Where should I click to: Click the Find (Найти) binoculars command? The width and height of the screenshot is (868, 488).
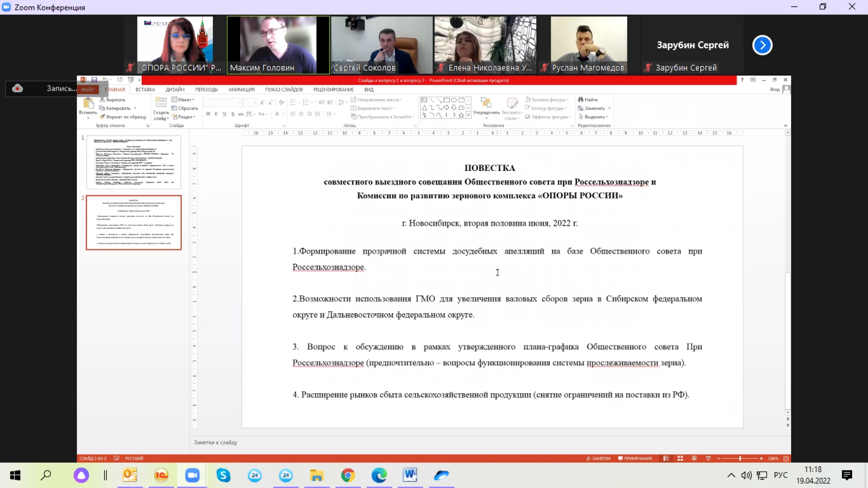pyautogui.click(x=588, y=99)
